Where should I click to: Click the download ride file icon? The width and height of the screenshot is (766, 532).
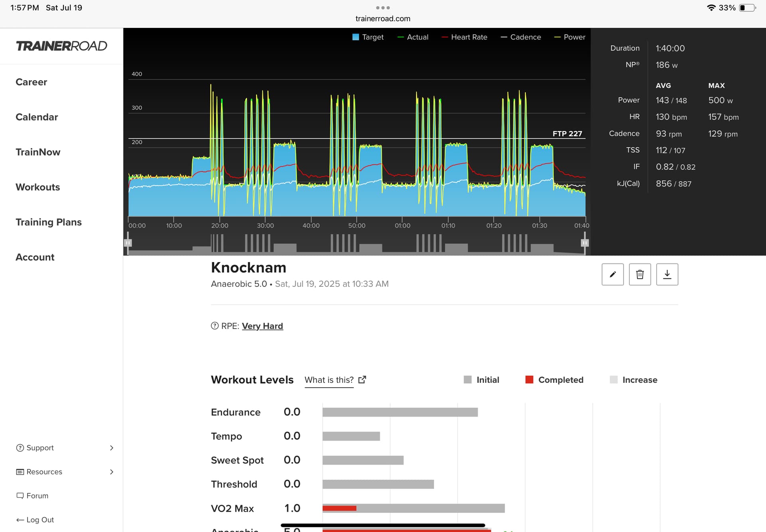tap(667, 274)
